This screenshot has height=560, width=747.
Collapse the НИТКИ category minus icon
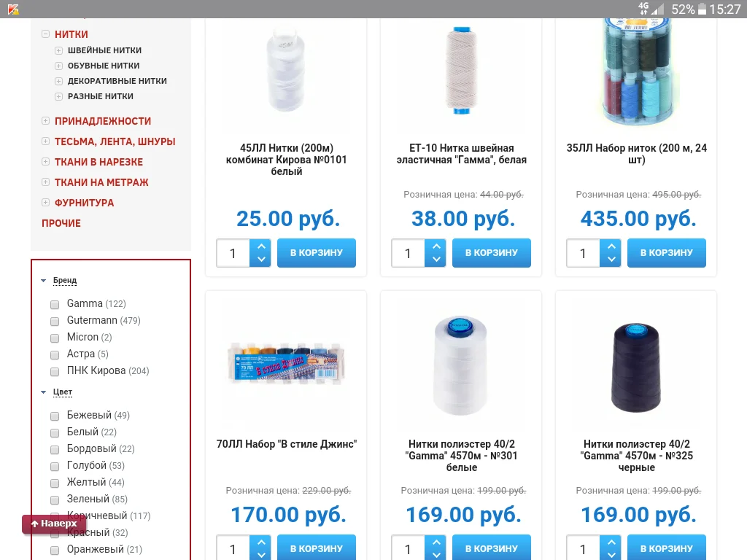(46, 34)
